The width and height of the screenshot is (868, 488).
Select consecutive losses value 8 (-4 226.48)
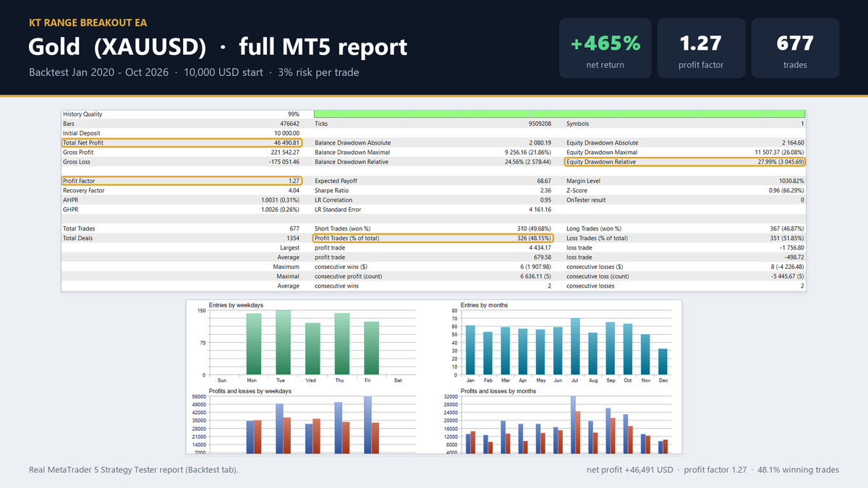click(786, 267)
